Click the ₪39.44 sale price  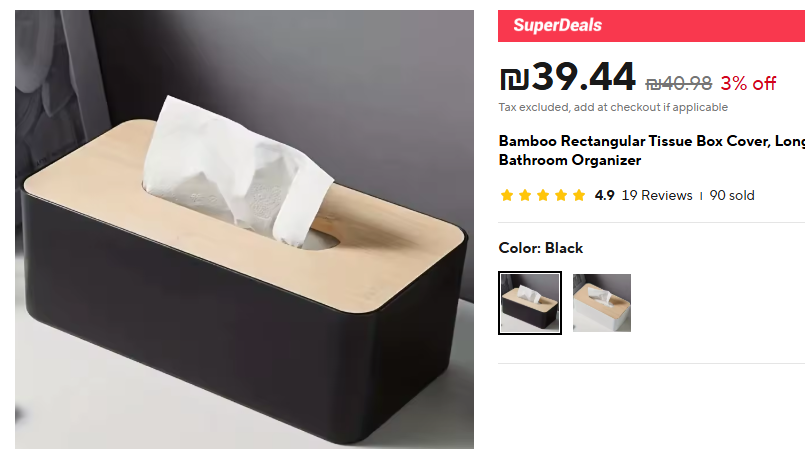568,77
